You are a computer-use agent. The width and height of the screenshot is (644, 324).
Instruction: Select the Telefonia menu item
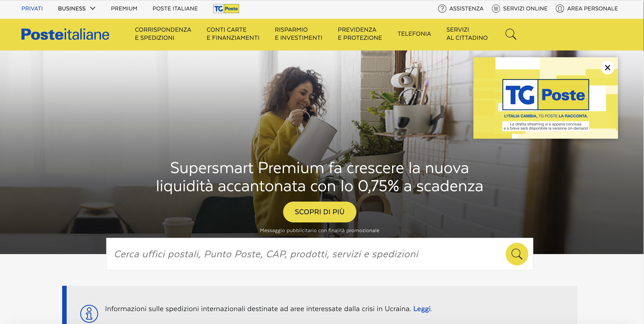414,34
